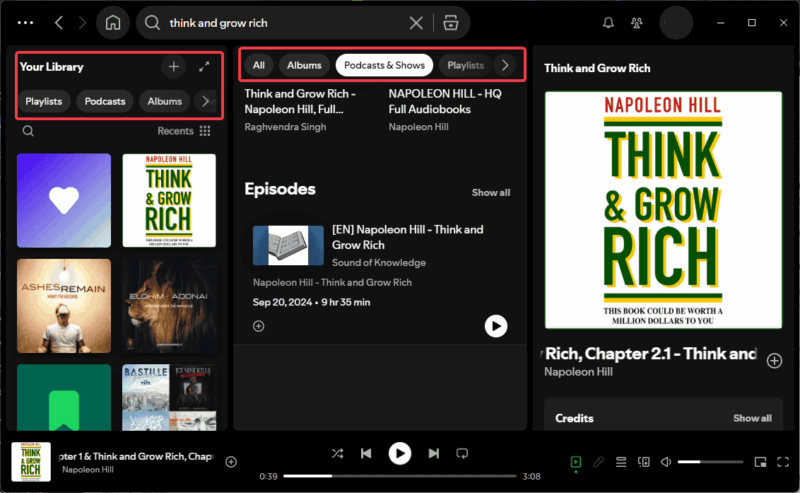Open Friend Activity icon
The width and height of the screenshot is (800, 493).
pos(636,23)
